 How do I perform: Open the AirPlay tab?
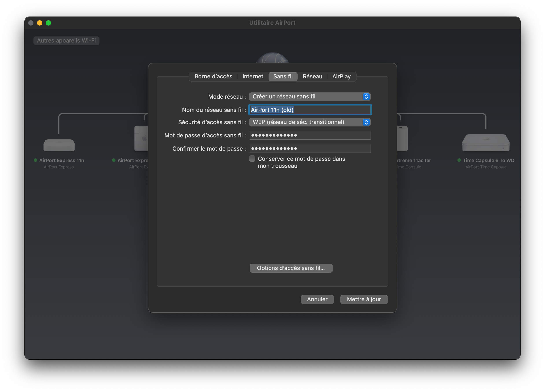(341, 76)
